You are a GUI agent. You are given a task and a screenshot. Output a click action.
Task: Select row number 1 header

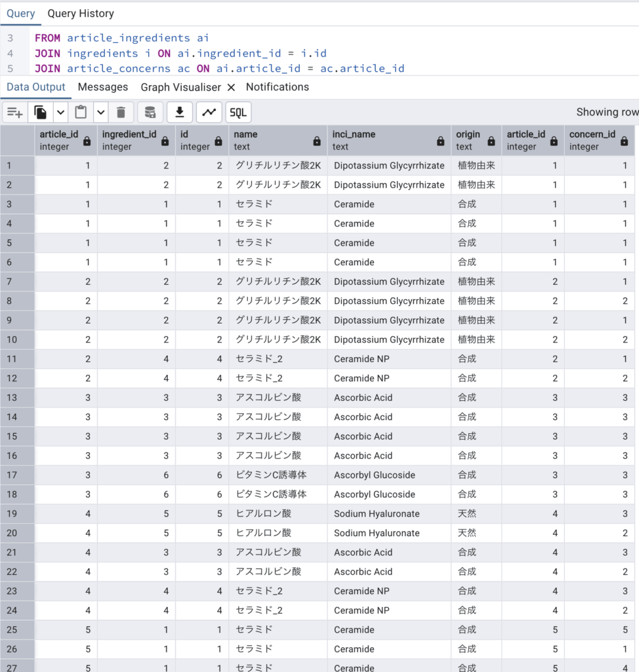click(18, 165)
